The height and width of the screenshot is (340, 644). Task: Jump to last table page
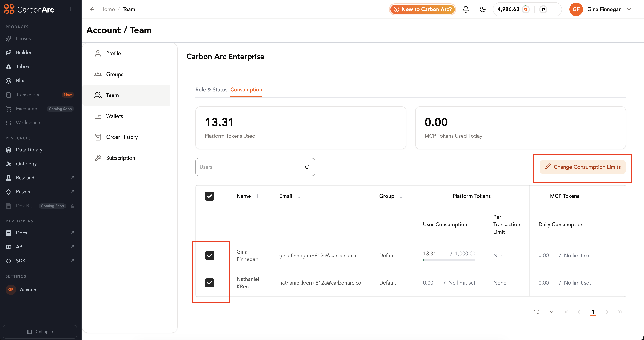(620, 312)
